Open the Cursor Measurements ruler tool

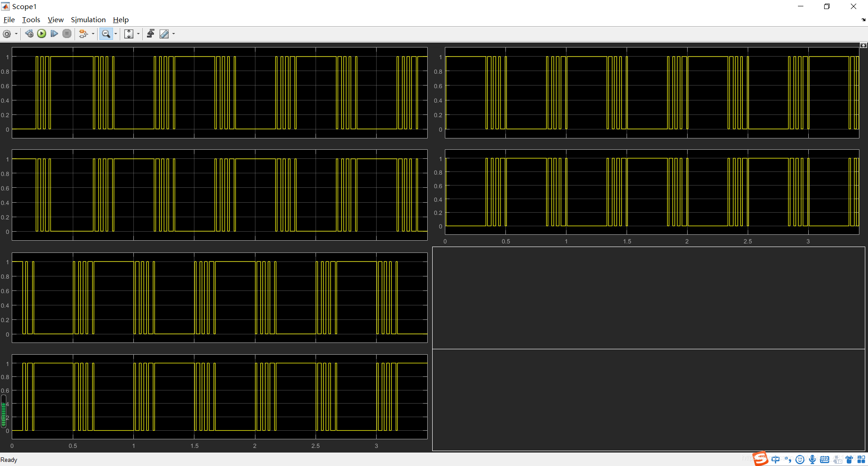tap(164, 34)
